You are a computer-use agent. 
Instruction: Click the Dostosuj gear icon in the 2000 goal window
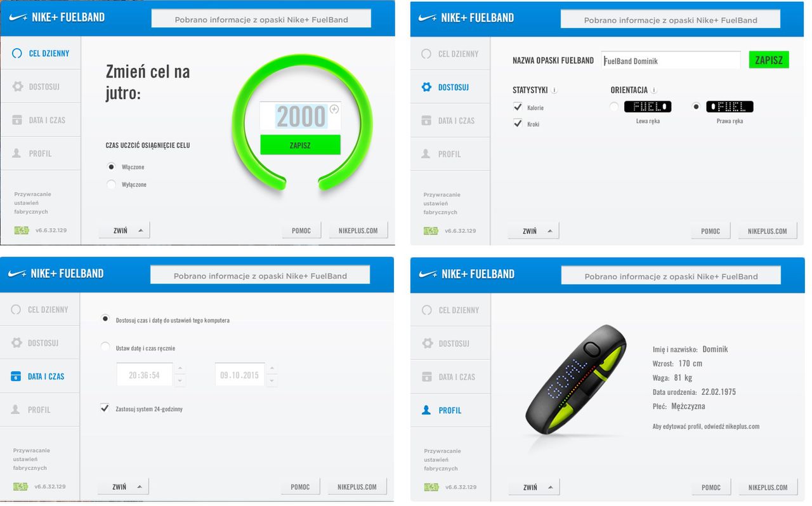point(17,86)
